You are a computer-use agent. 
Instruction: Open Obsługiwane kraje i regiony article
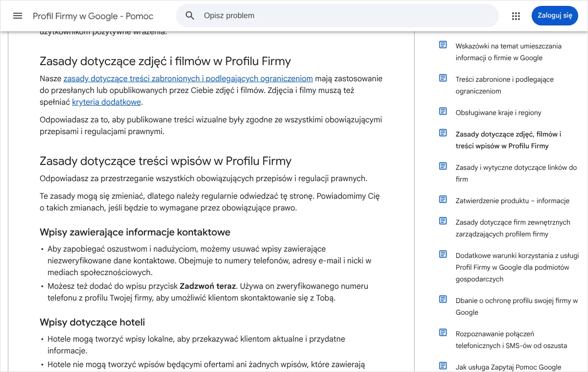(x=498, y=113)
